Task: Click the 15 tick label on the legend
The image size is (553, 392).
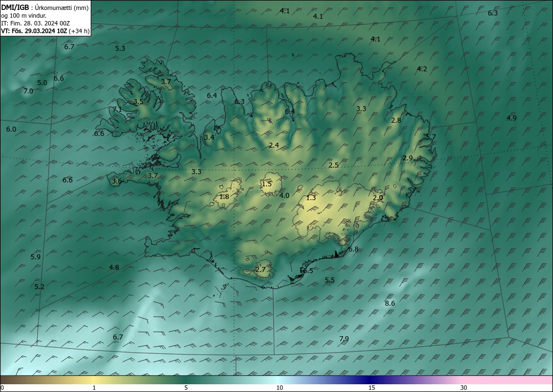Action: coord(372,388)
